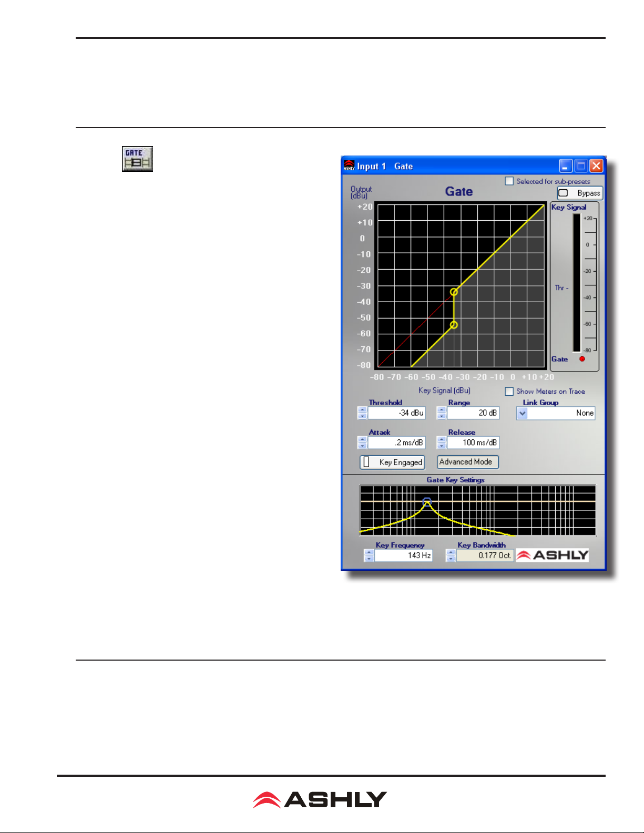Click the Ashly logo inside the gate window
644x833 pixels.
pyautogui.click(x=552, y=555)
